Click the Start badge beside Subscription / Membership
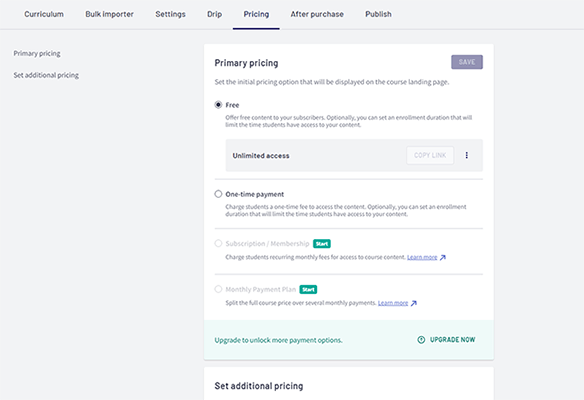This screenshot has width=584, height=400. 322,244
